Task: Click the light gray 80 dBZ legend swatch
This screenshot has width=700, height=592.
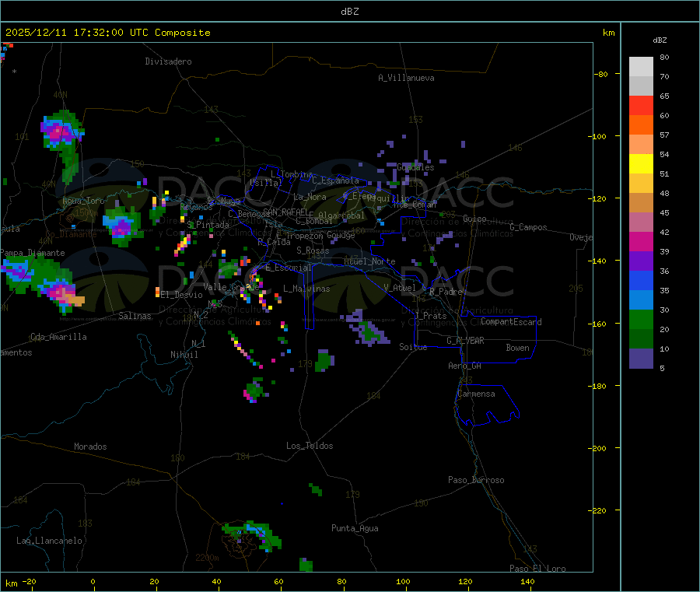Action: point(641,67)
